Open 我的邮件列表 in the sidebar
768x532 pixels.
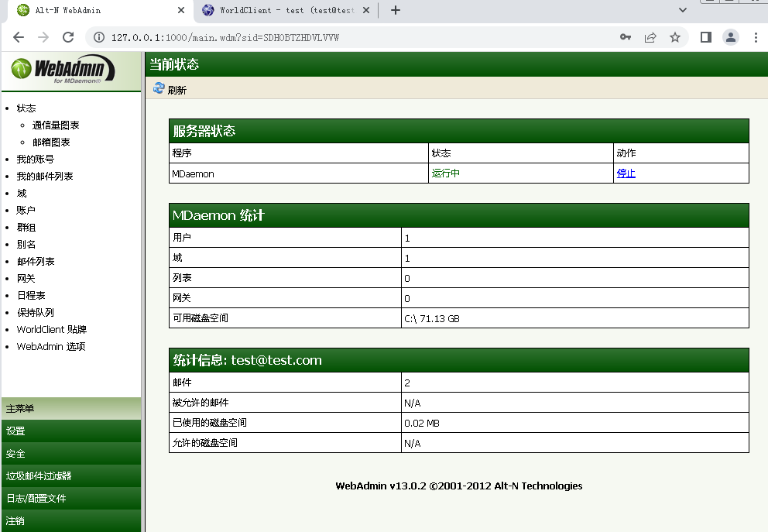(45, 177)
